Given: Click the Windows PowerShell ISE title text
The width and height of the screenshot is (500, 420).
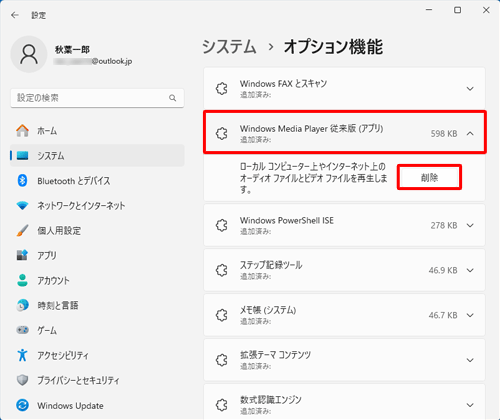Looking at the screenshot, I should tap(287, 220).
